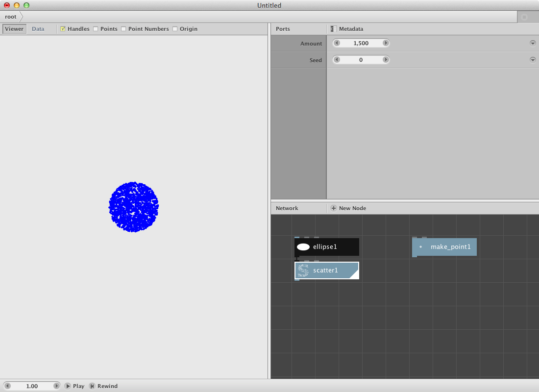Click the Seed value field
This screenshot has width=539, height=392.
pyautogui.click(x=361, y=60)
